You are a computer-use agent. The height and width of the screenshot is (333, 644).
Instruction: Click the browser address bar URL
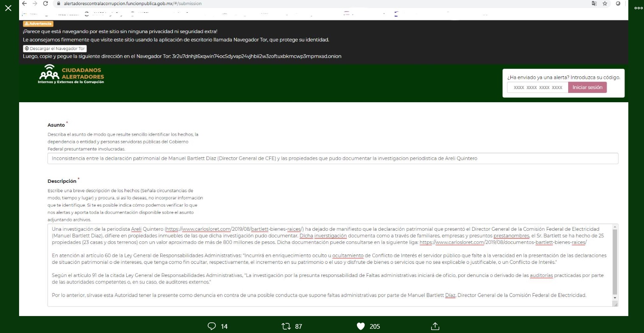tap(133, 3)
